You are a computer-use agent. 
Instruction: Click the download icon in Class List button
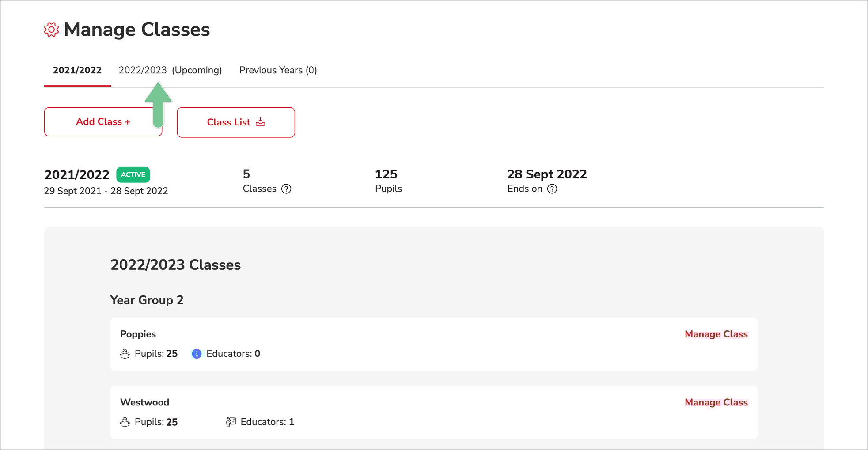point(261,122)
